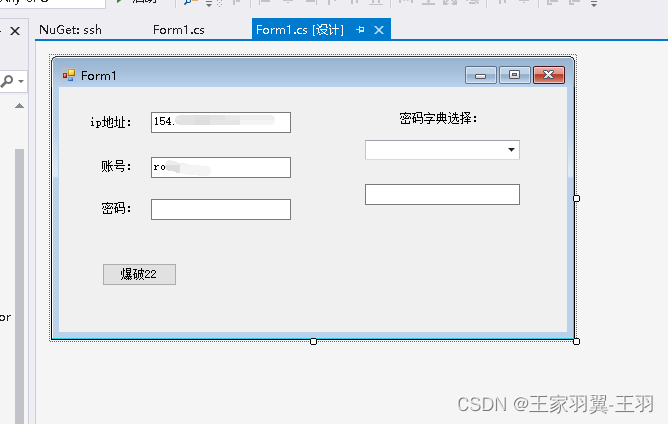Click the 爆破22 button
Image resolution: width=668 pixels, height=424 pixels.
pos(139,274)
